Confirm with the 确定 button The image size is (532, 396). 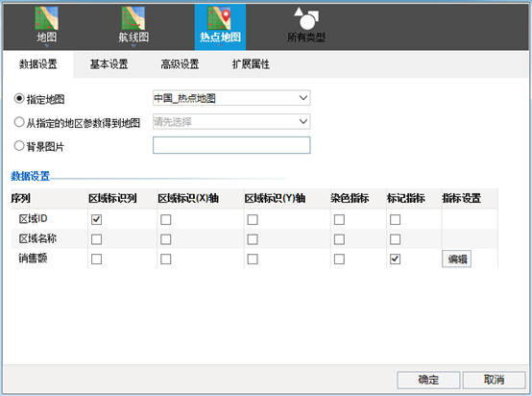[428, 380]
